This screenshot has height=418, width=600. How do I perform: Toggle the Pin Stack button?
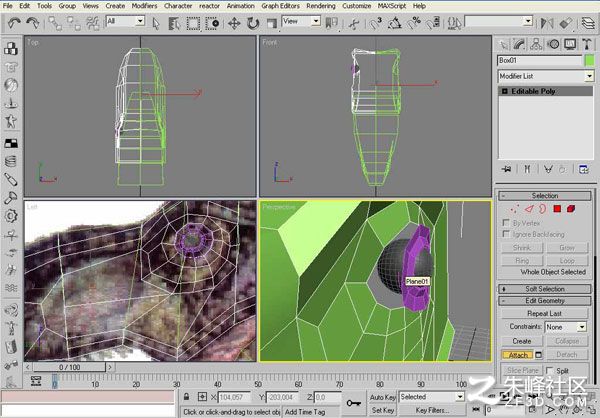click(507, 169)
